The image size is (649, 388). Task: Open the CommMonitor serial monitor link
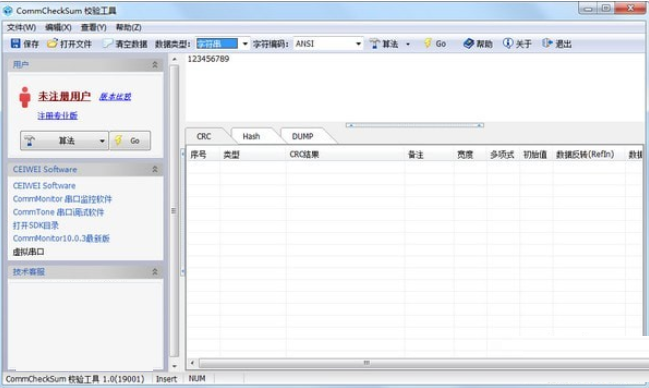point(62,199)
